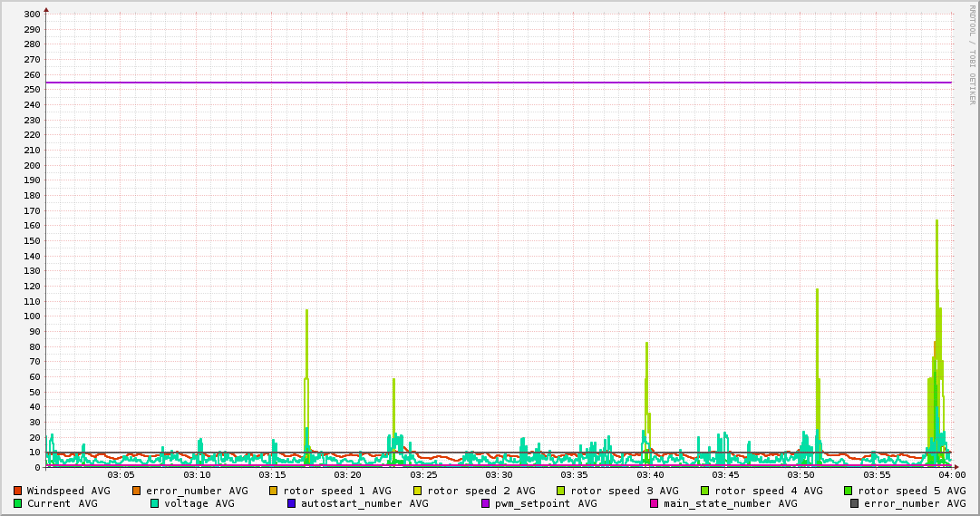Screen dimensions: 980x516
Task: Click the 100 value on the y-axis
Action: click(x=31, y=316)
